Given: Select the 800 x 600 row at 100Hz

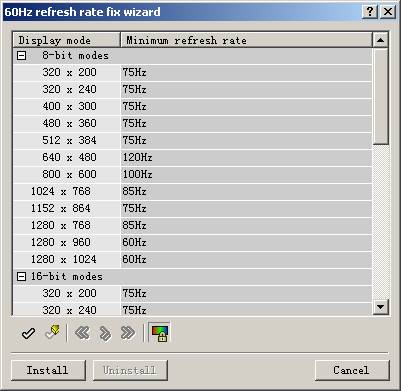Looking at the screenshot, I should 193,174.
